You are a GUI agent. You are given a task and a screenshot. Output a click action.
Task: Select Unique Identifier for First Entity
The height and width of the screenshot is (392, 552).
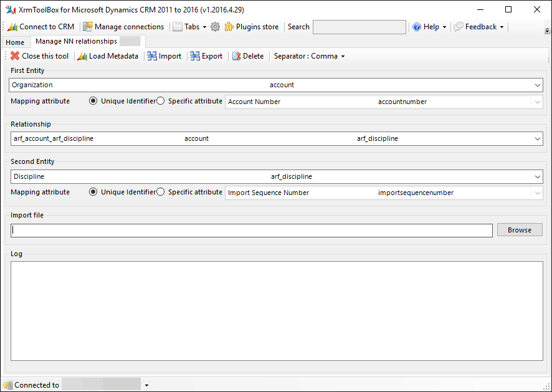(x=93, y=101)
